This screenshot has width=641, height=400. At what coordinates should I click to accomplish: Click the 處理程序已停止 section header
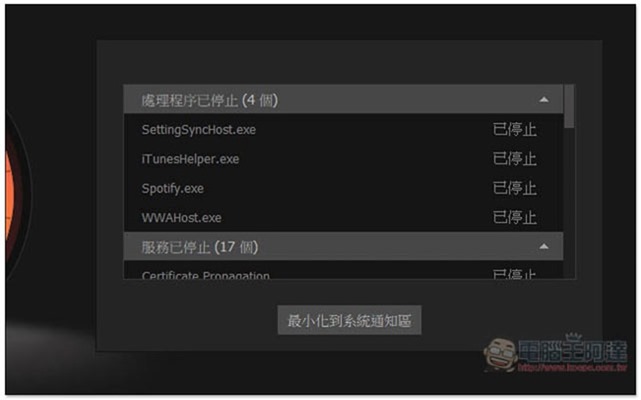(x=343, y=99)
